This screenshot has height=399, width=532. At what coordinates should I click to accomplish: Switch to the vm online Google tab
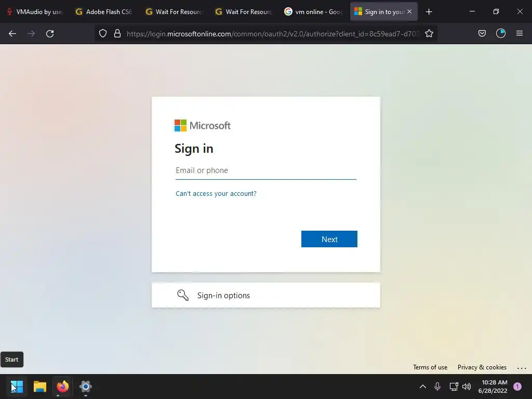point(313,12)
